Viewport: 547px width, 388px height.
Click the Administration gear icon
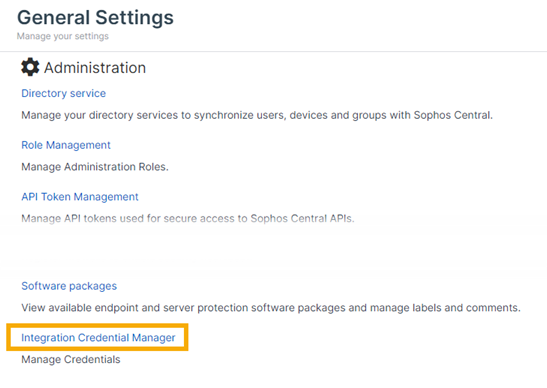30,67
